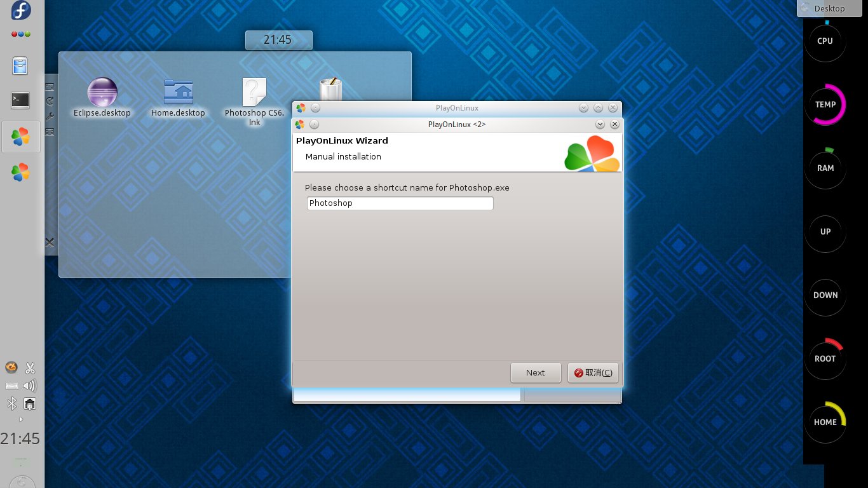
Task: Click the 21:45 clock widget on desktop
Action: click(278, 40)
